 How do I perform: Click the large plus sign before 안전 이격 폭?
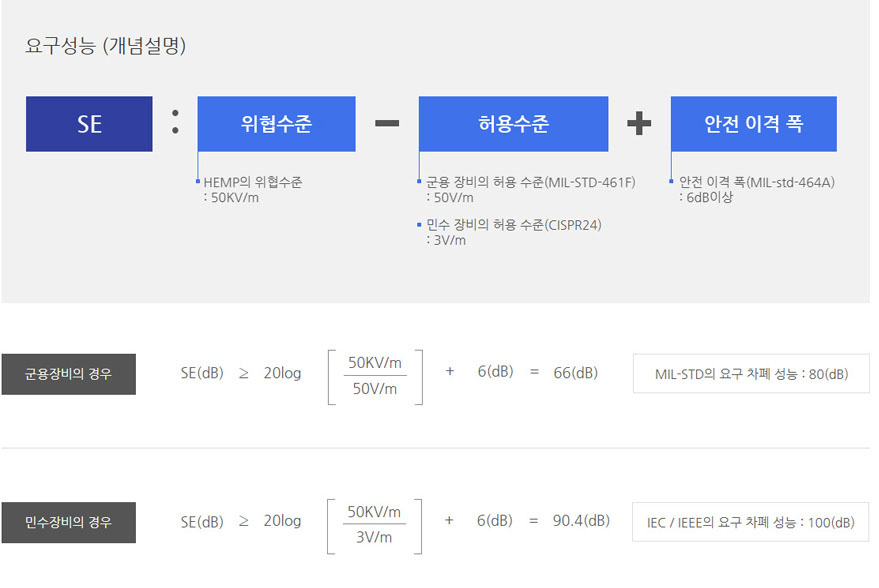coord(639,123)
